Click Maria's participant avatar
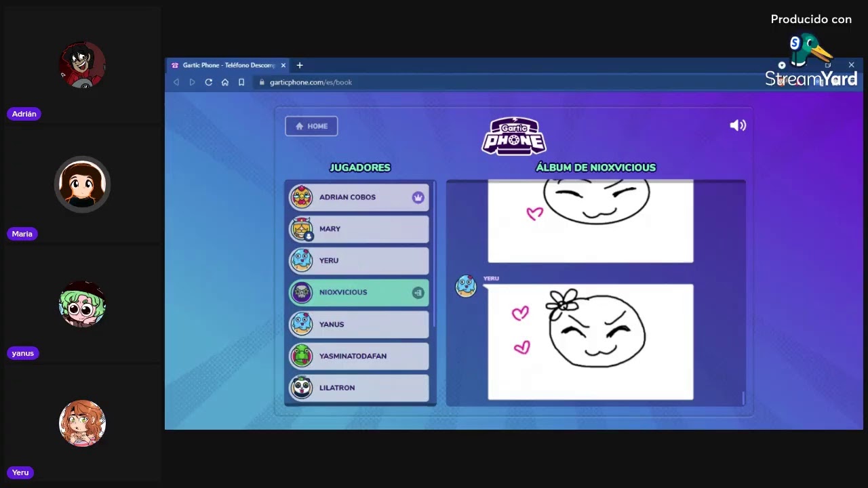 click(82, 184)
